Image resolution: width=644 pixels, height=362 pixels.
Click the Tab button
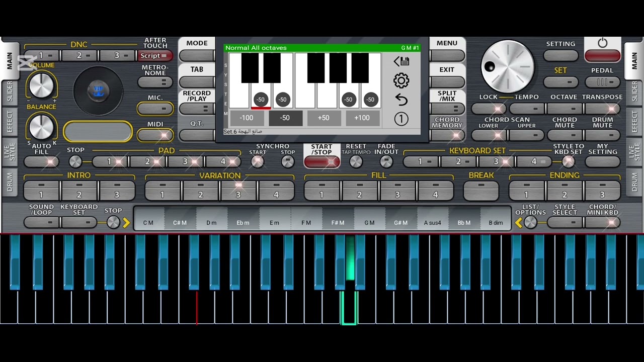pyautogui.click(x=197, y=82)
